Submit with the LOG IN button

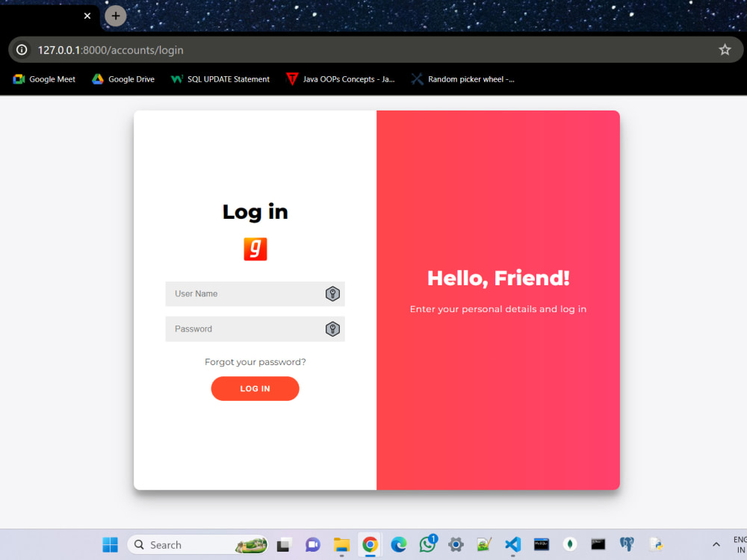pos(255,388)
